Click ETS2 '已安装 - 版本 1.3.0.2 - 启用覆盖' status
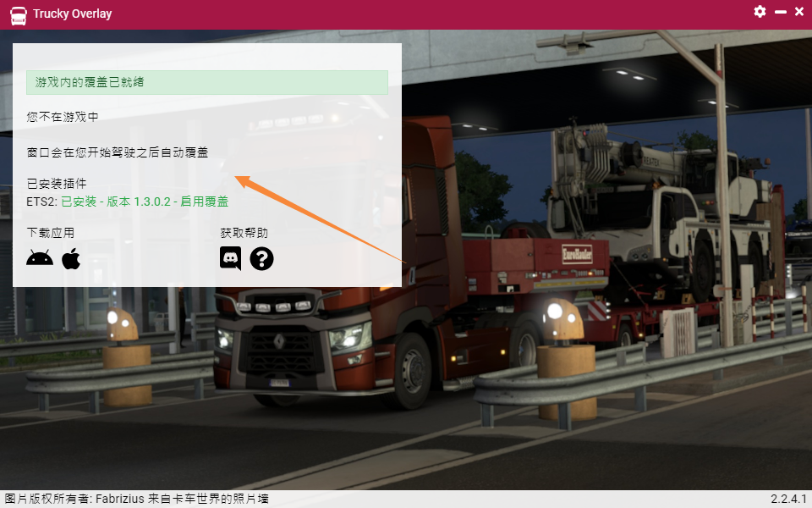Screen dimensions: 812x508 click(x=145, y=202)
